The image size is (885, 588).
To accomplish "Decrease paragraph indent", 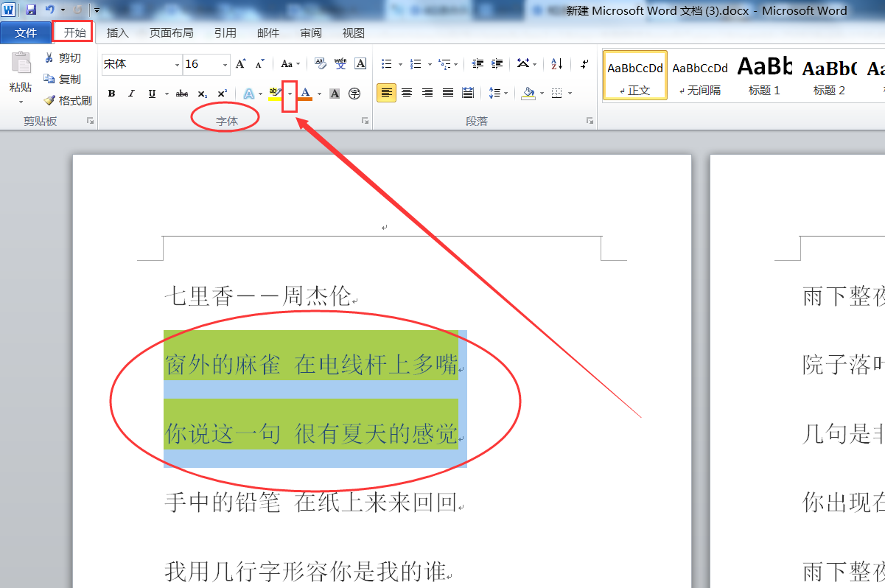I will click(x=478, y=64).
